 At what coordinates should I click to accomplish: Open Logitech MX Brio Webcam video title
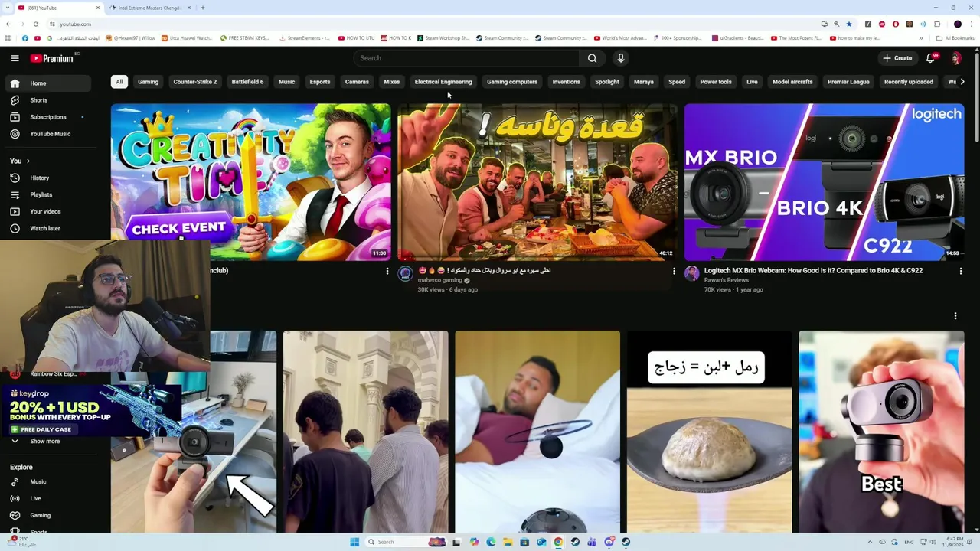click(x=813, y=270)
